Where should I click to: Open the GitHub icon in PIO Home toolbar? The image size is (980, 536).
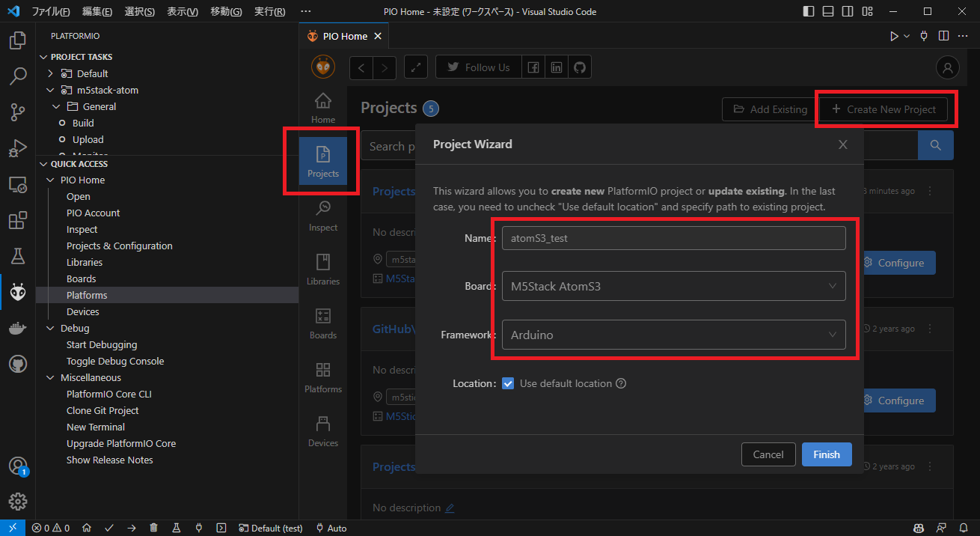coord(579,67)
